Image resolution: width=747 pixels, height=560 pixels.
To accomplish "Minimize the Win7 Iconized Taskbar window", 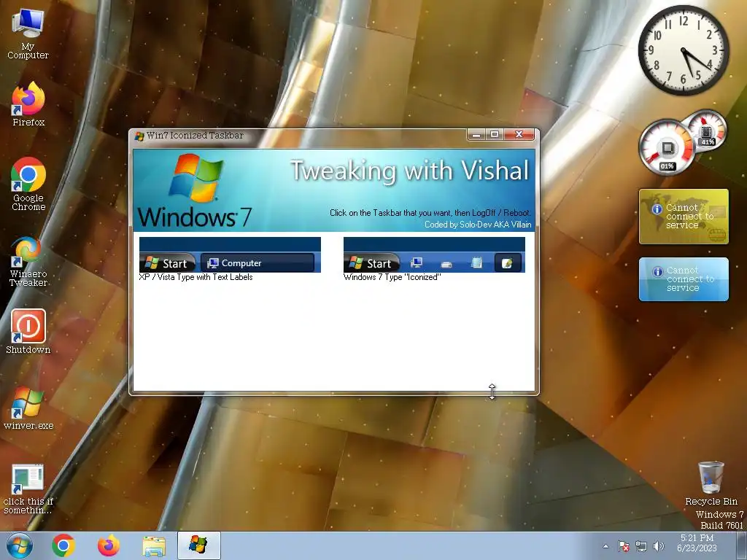I will pos(476,135).
